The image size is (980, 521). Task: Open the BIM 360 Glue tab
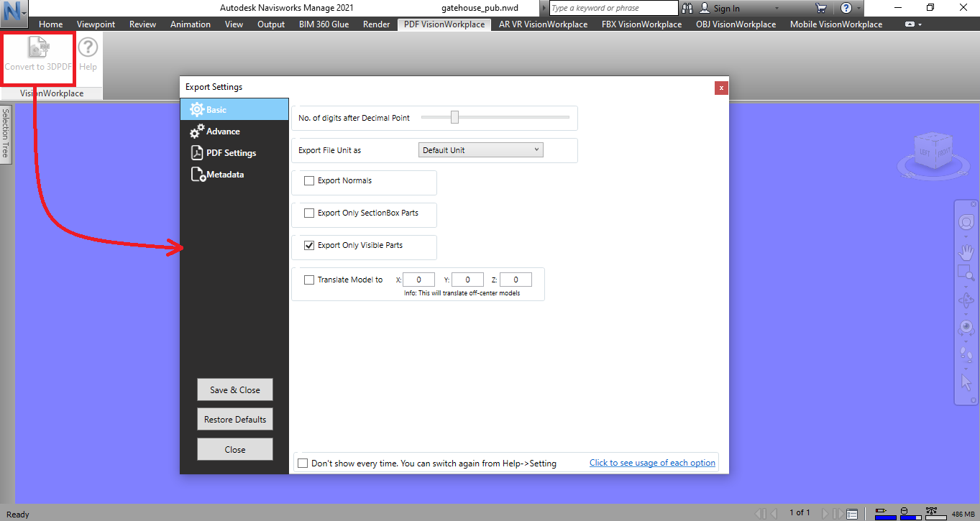pos(324,24)
